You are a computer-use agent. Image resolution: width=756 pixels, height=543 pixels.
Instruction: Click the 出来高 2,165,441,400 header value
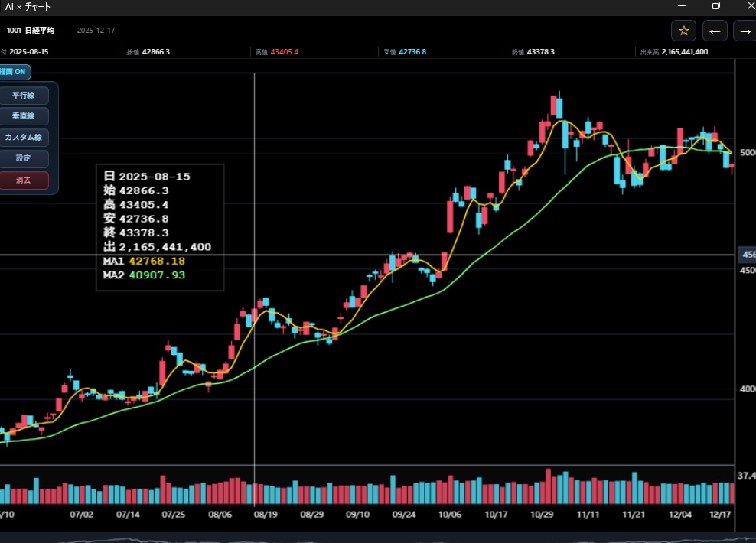coord(674,51)
